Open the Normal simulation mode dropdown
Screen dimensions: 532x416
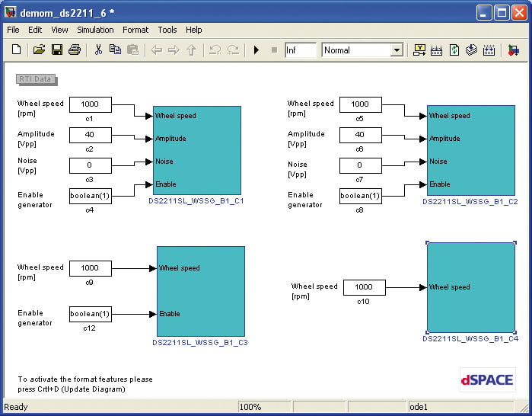[362, 50]
